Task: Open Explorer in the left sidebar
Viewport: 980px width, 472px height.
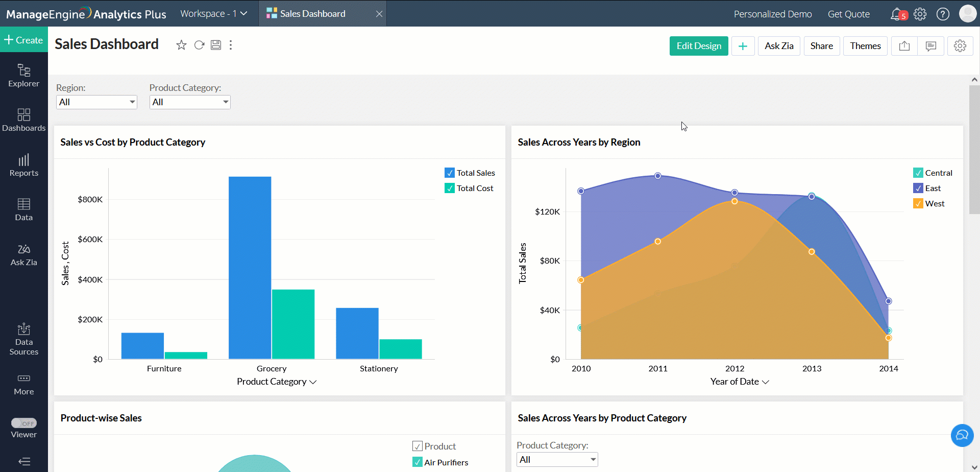Action: 24,76
